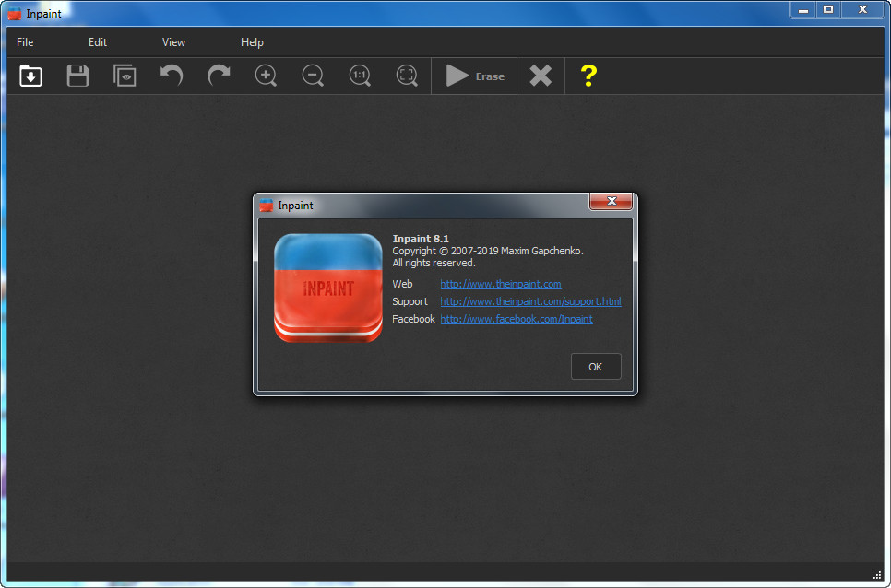891x588 pixels.
Task: Click the About dialog title bar icon
Action: pos(266,206)
